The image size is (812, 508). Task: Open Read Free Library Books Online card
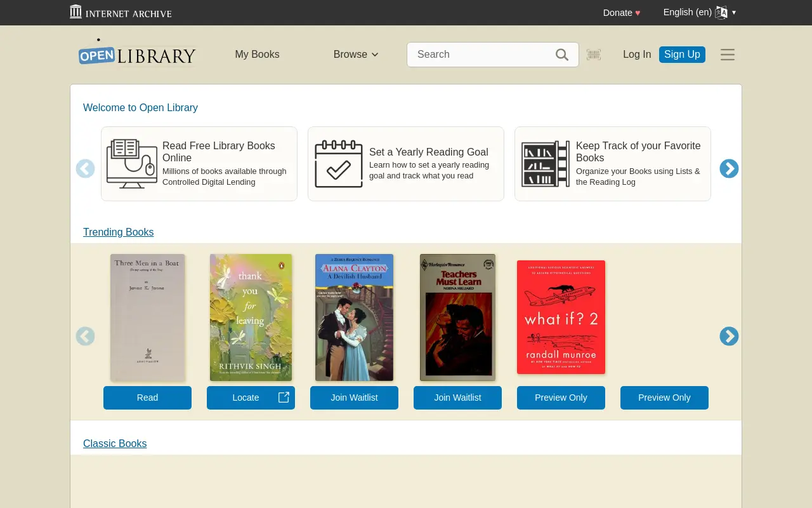[199, 164]
